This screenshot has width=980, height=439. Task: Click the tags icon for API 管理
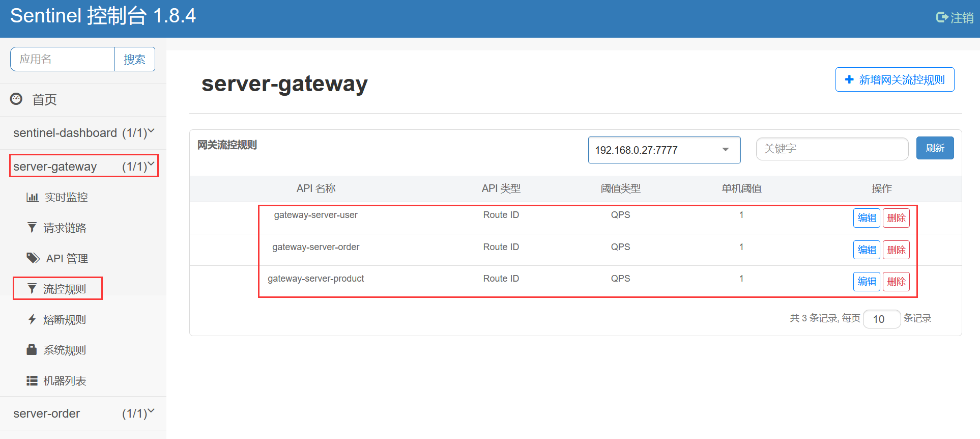(33, 258)
